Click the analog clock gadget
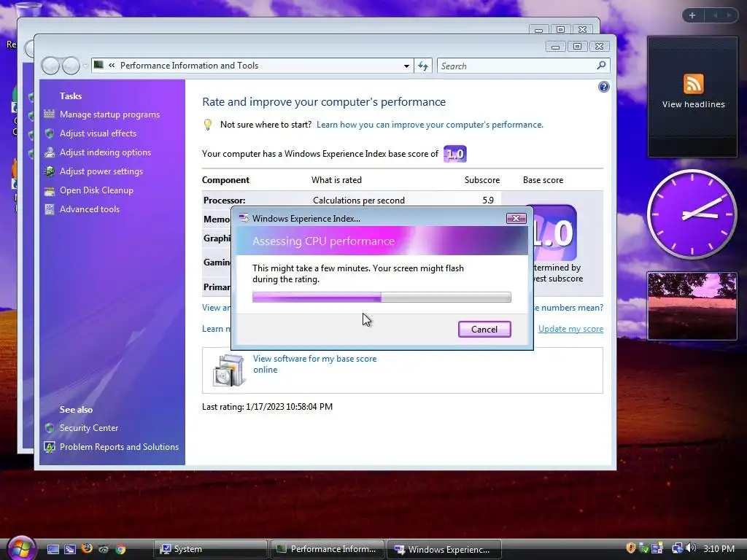This screenshot has width=747, height=560. [x=692, y=214]
